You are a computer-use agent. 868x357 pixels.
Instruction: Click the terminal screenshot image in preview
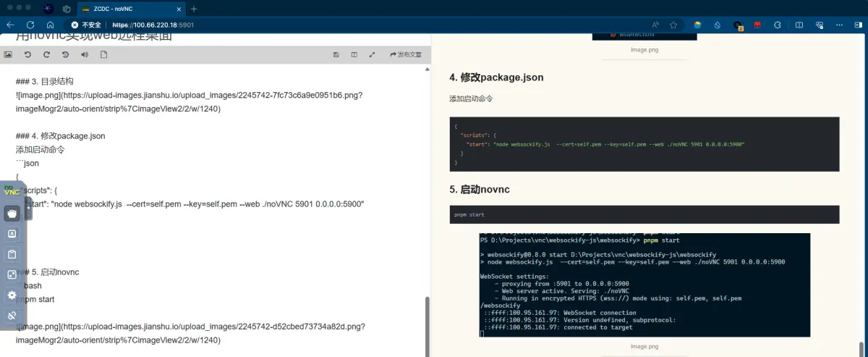(x=644, y=285)
